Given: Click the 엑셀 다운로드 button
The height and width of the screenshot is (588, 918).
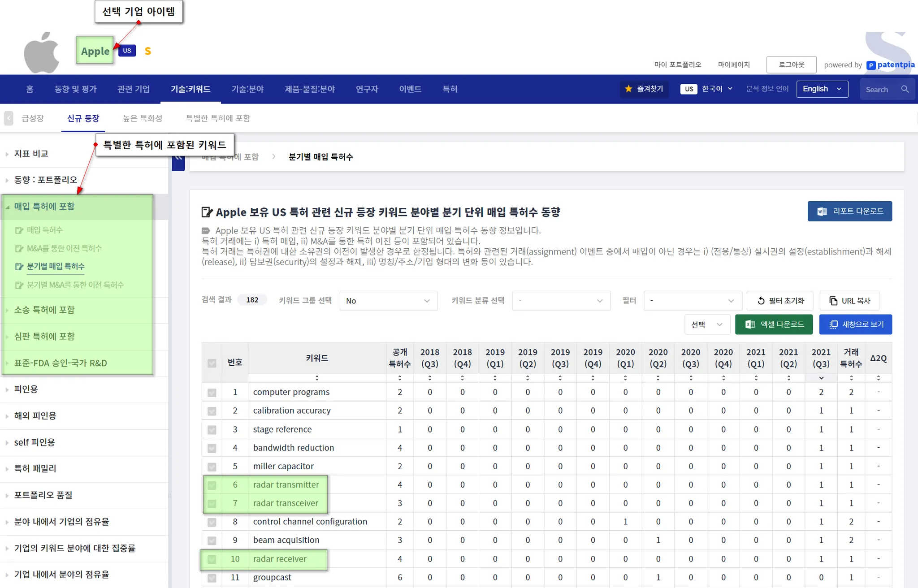Looking at the screenshot, I should pos(774,324).
